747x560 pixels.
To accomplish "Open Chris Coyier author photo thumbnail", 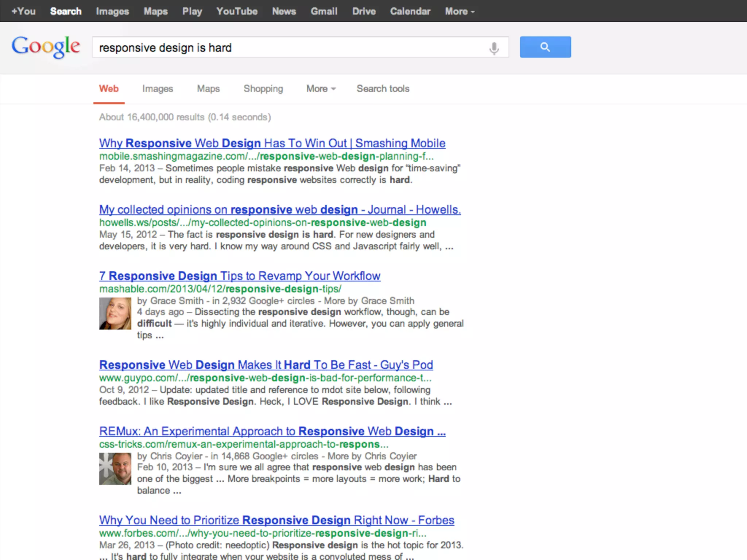I will pyautogui.click(x=115, y=468).
